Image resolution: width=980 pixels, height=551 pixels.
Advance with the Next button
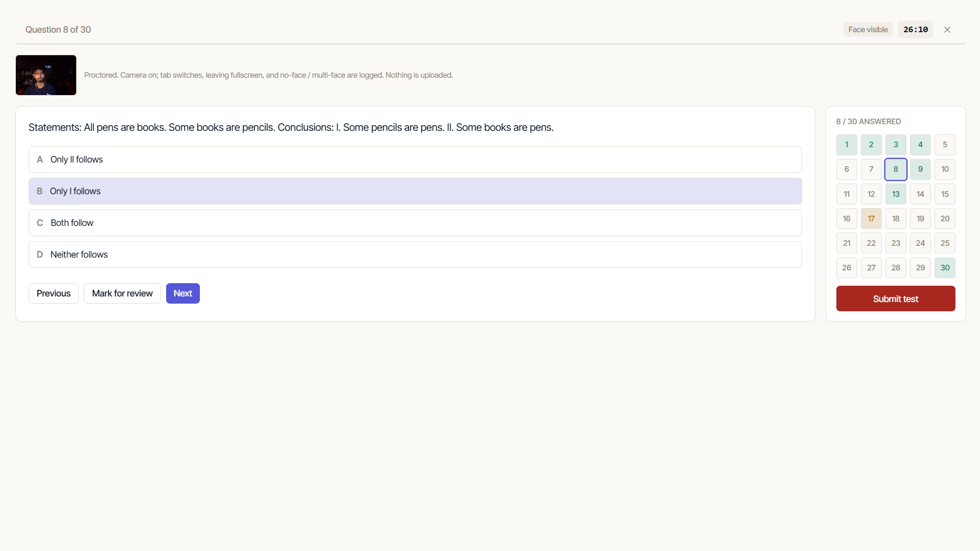coord(183,293)
